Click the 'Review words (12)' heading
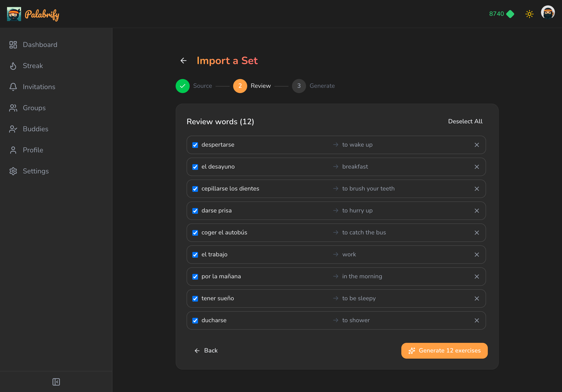Screen dimensions: 562x392 click(220, 122)
